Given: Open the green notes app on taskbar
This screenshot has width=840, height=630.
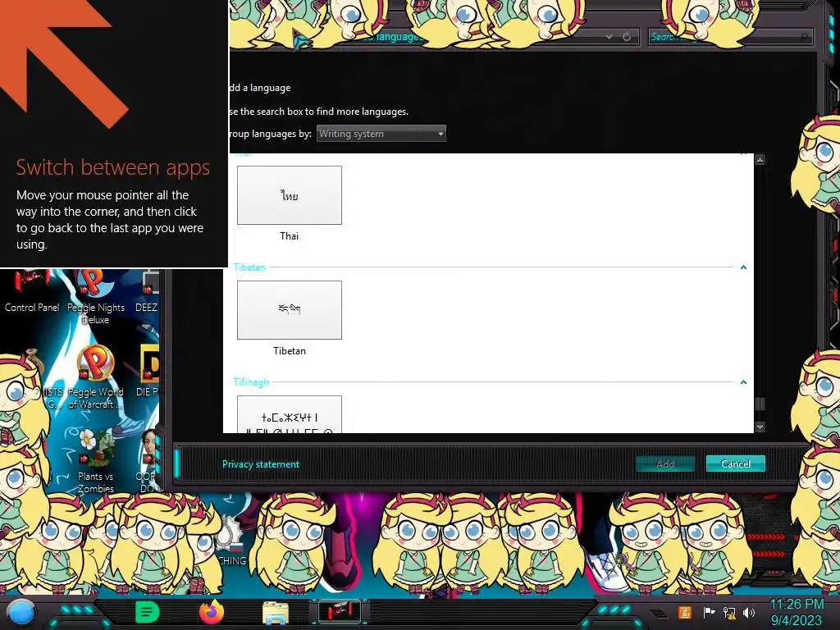Looking at the screenshot, I should 148,612.
